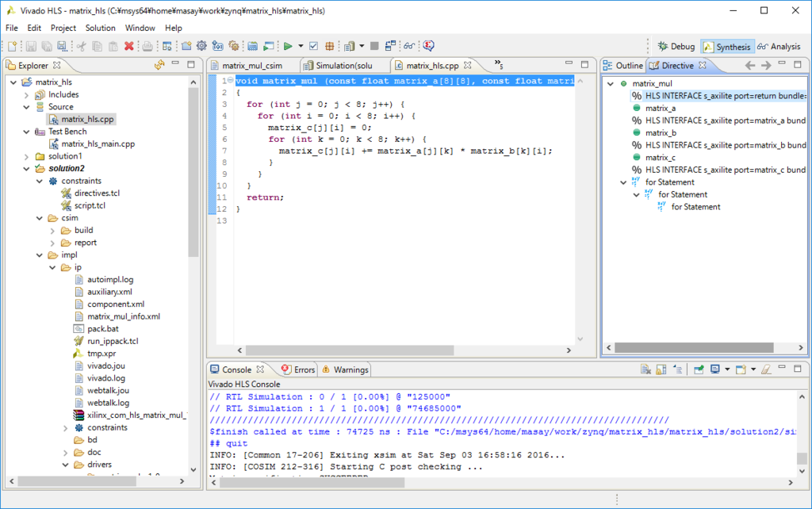Click the orange grid Export toolbar icon
This screenshot has width=812, height=509.
[329, 46]
